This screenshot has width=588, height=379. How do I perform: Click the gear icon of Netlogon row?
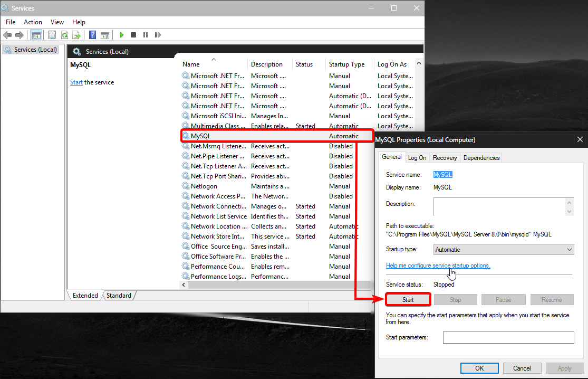[186, 186]
